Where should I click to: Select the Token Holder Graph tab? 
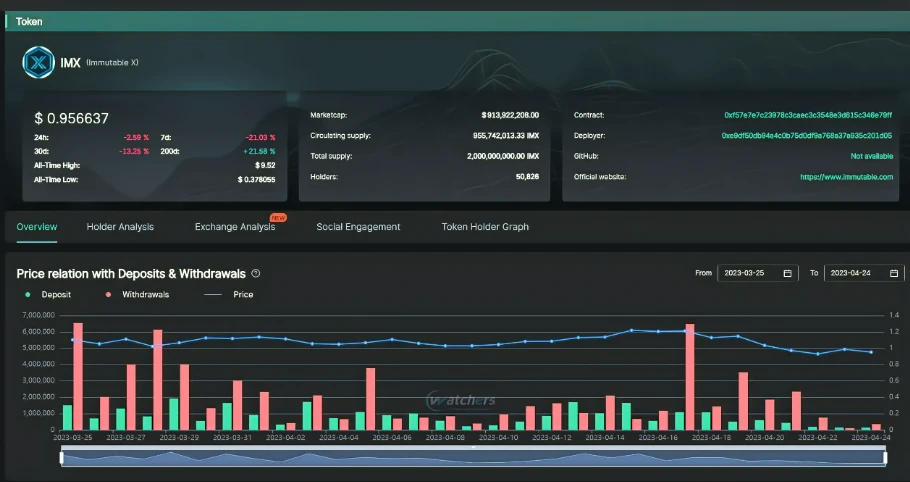pos(485,227)
